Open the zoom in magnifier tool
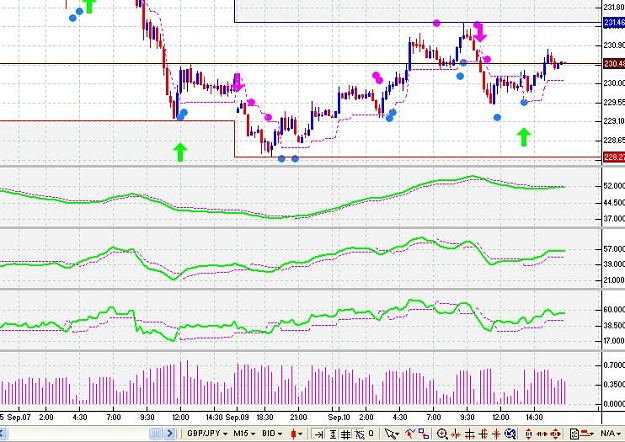Viewport: 625px width, 442px height. click(442, 434)
